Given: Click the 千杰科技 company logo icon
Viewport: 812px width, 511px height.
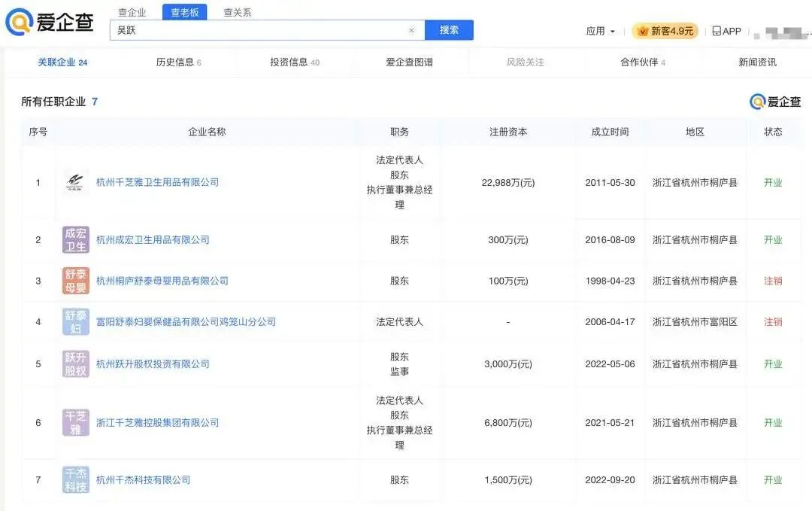Looking at the screenshot, I should pyautogui.click(x=75, y=480).
